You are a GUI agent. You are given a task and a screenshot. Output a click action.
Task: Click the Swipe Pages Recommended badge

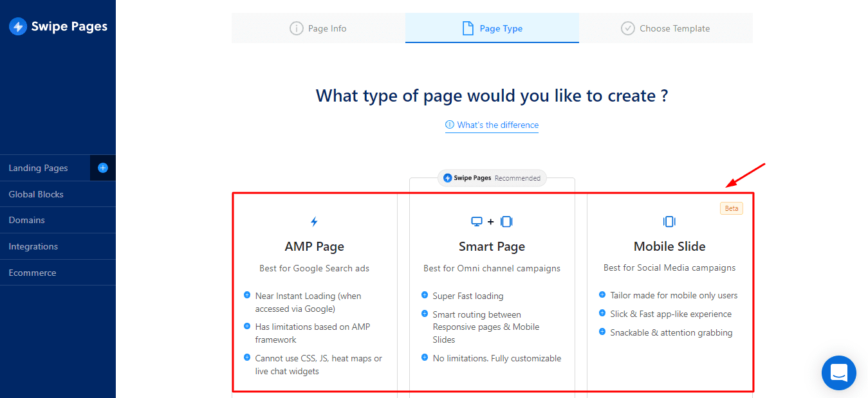pos(492,178)
